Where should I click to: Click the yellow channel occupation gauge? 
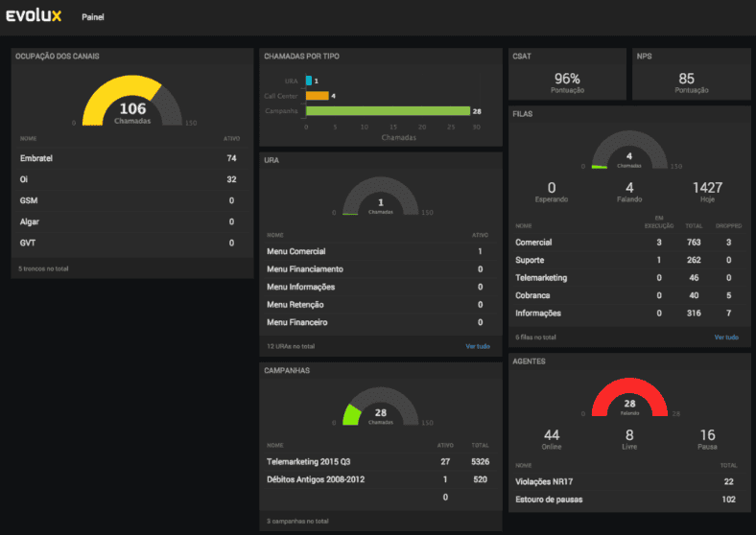tap(132, 101)
